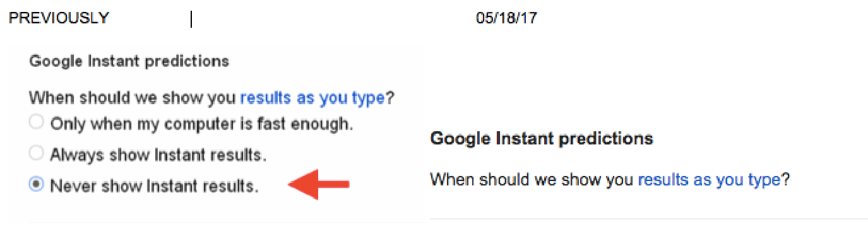This screenshot has height=234, width=868.
Task: Toggle the 'Never show Instant results' radio button
Action: tap(37, 185)
